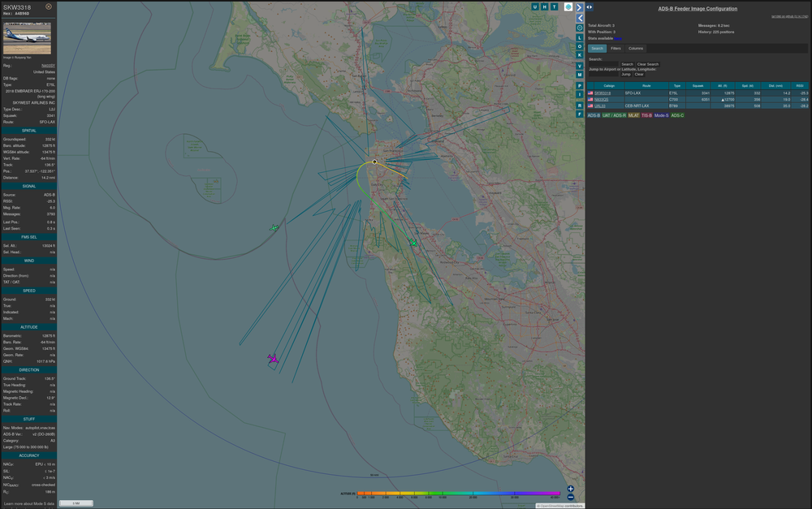Click the U button on map toolbar
Image resolution: width=812 pixels, height=509 pixels.
click(x=535, y=6)
